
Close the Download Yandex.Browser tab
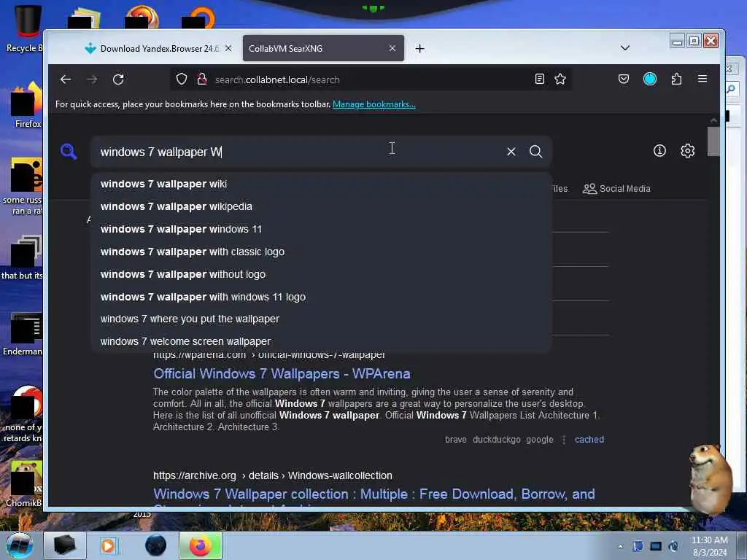pos(228,49)
